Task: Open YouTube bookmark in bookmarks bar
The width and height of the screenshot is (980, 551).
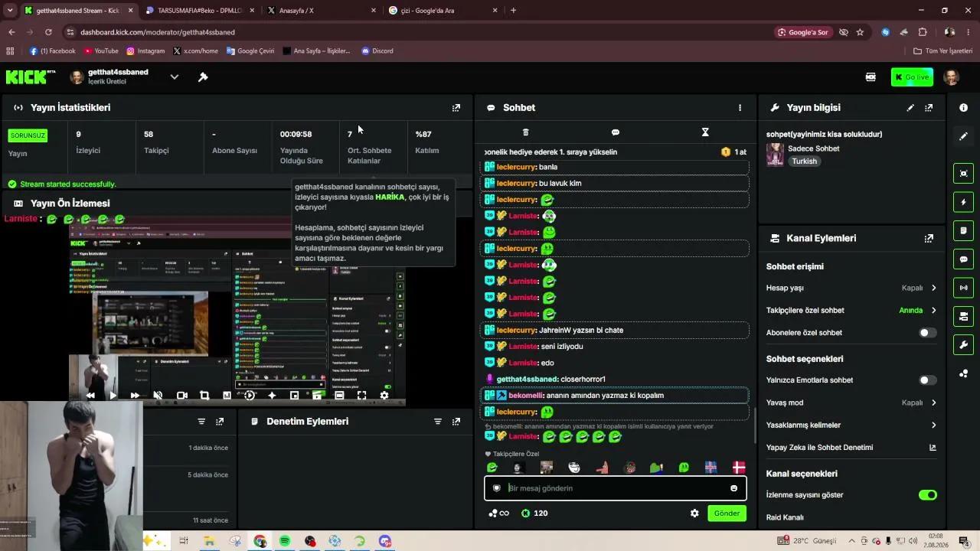Action: [x=101, y=51]
